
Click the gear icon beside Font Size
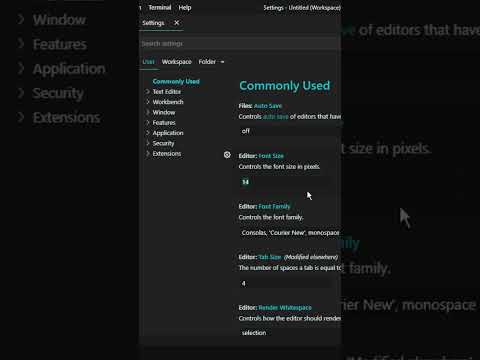click(x=227, y=155)
